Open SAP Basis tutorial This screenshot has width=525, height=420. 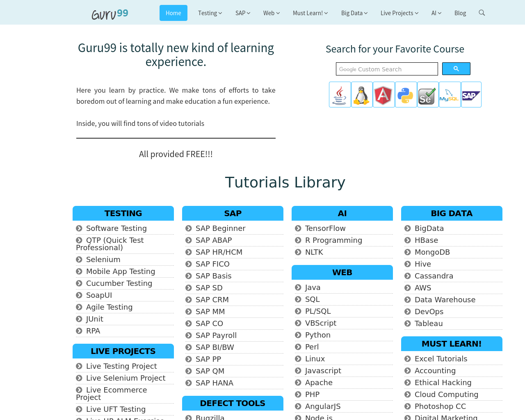point(213,276)
